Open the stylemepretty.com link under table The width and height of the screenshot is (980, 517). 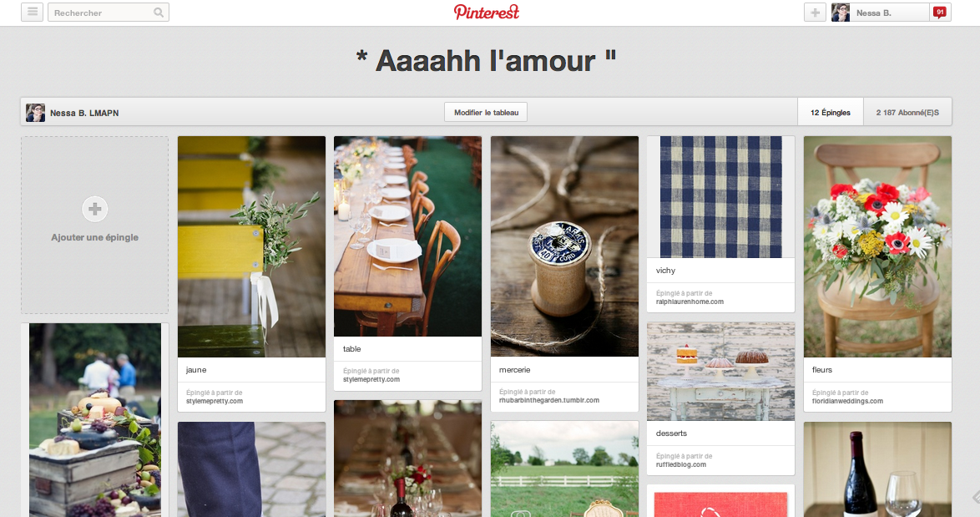tap(371, 379)
